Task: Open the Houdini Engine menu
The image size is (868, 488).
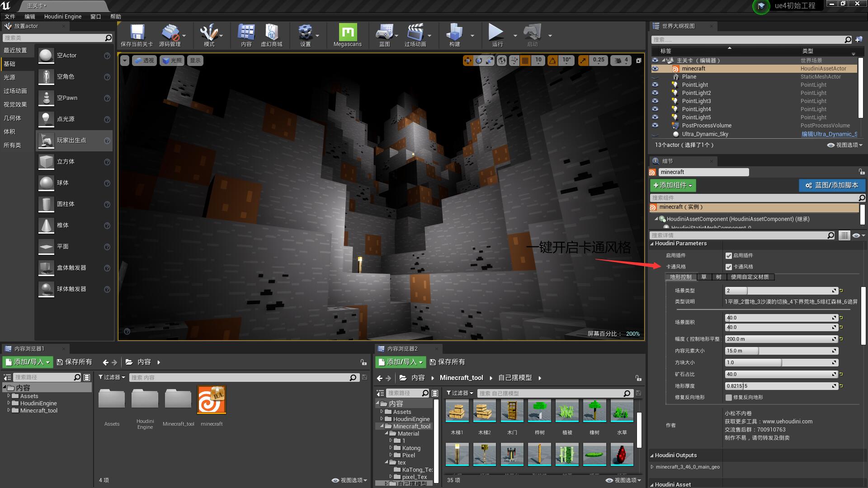Action: click(x=63, y=16)
